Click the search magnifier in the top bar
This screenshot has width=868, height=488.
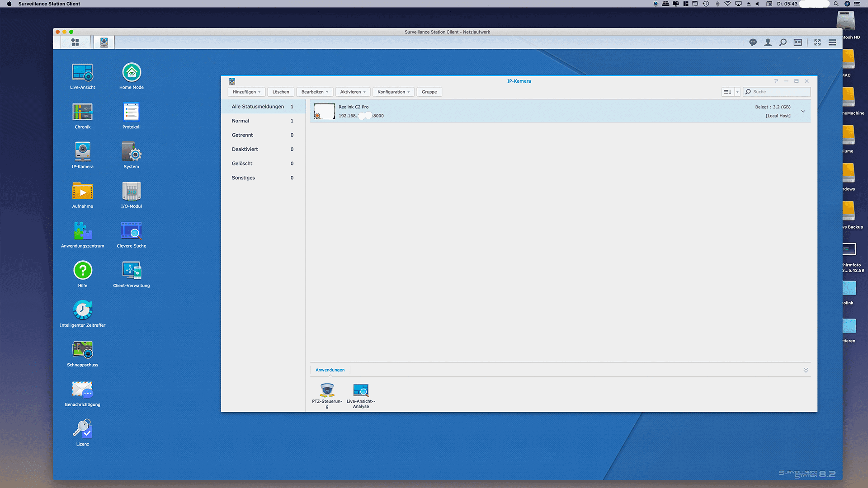783,42
